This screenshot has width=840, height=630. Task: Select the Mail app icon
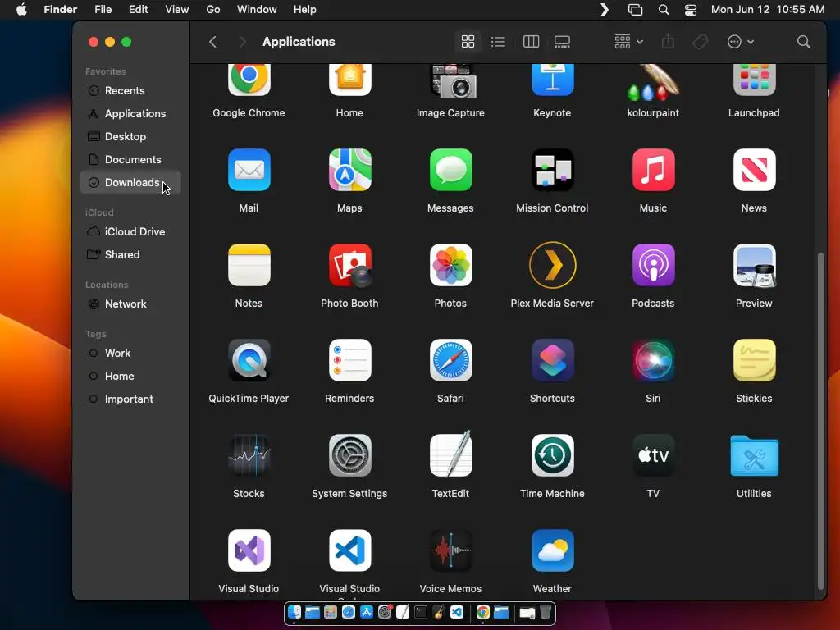pos(249,170)
